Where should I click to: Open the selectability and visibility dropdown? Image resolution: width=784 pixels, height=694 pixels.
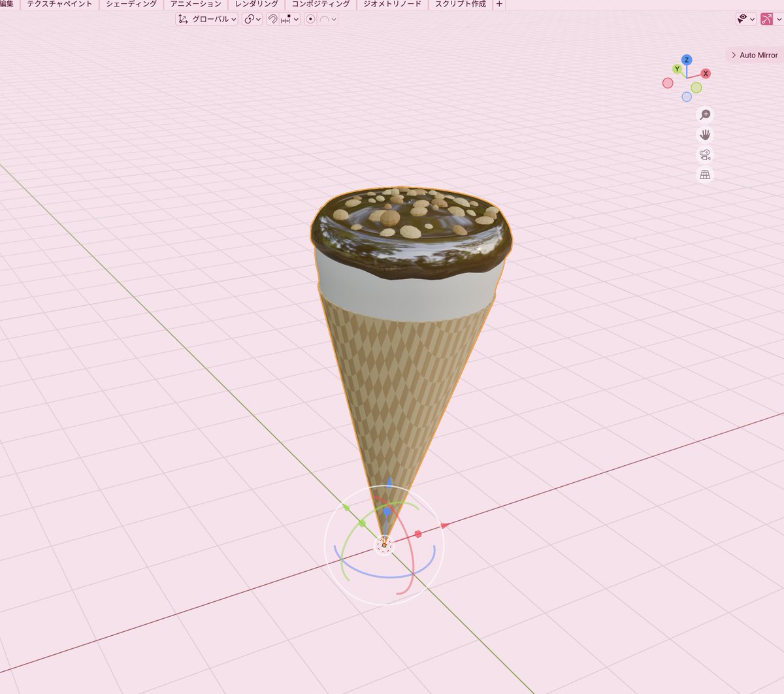[x=745, y=19]
